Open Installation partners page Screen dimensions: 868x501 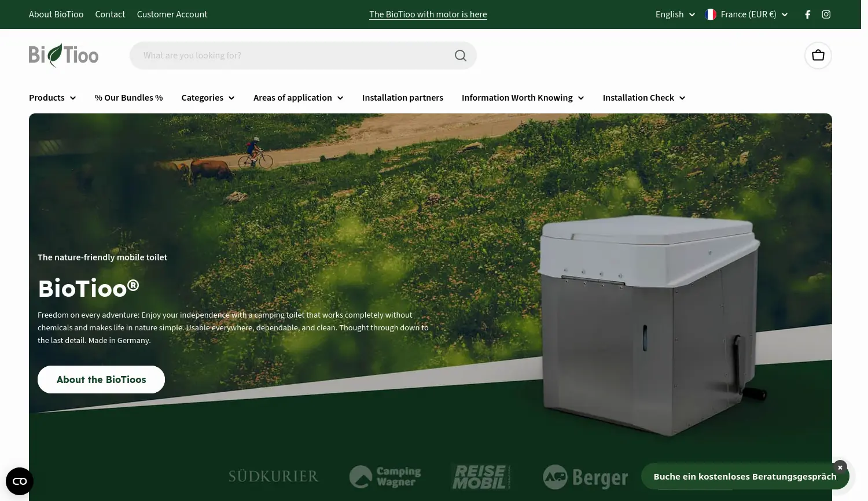point(403,98)
